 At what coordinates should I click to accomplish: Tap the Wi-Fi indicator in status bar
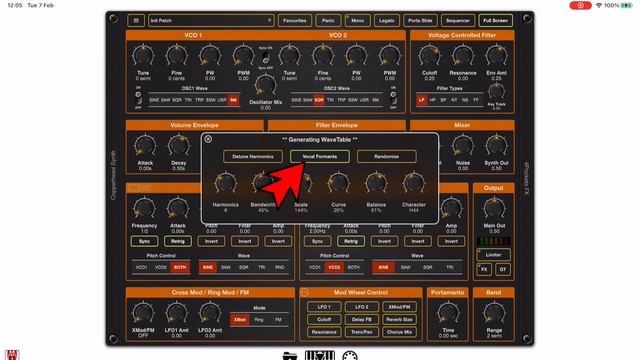[599, 5]
